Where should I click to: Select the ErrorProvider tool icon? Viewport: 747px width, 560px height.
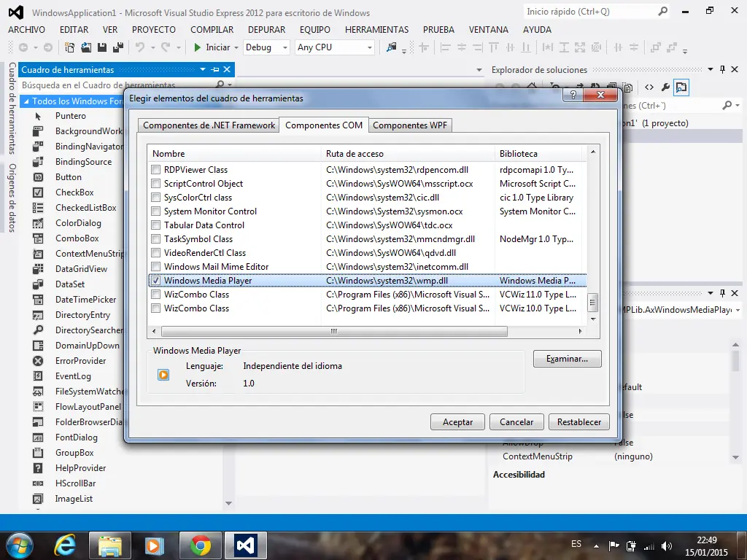coord(38,361)
